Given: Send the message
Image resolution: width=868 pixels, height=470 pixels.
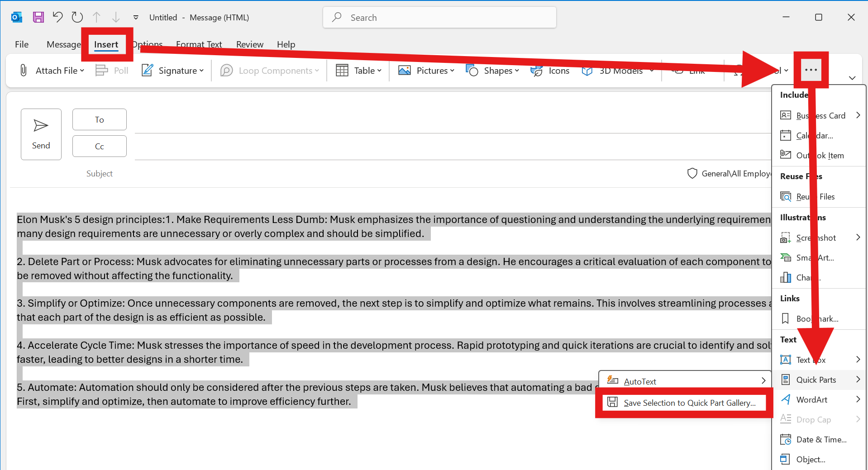Looking at the screenshot, I should (41, 134).
